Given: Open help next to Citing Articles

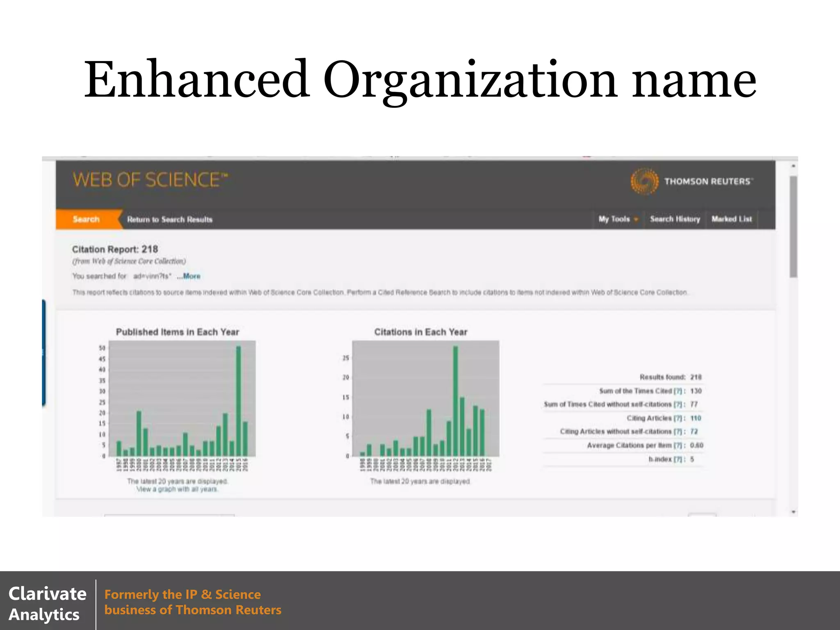Looking at the screenshot, I should click(678, 418).
